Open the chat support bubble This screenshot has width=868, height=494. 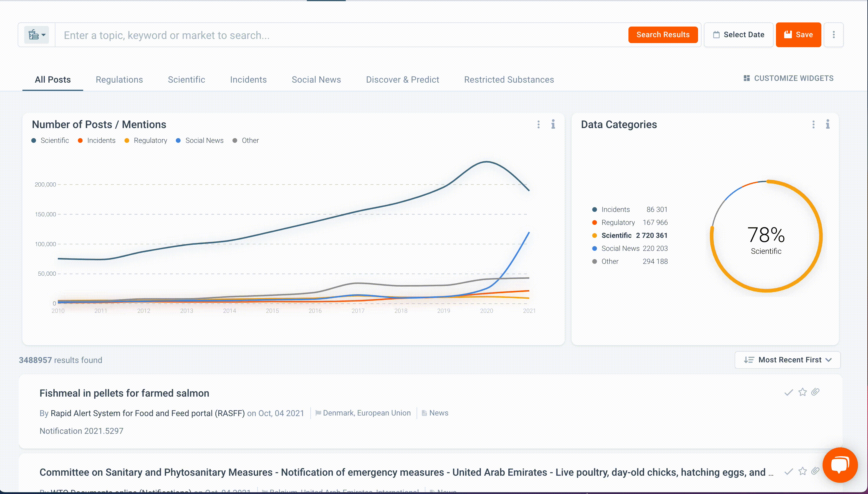[x=840, y=465]
